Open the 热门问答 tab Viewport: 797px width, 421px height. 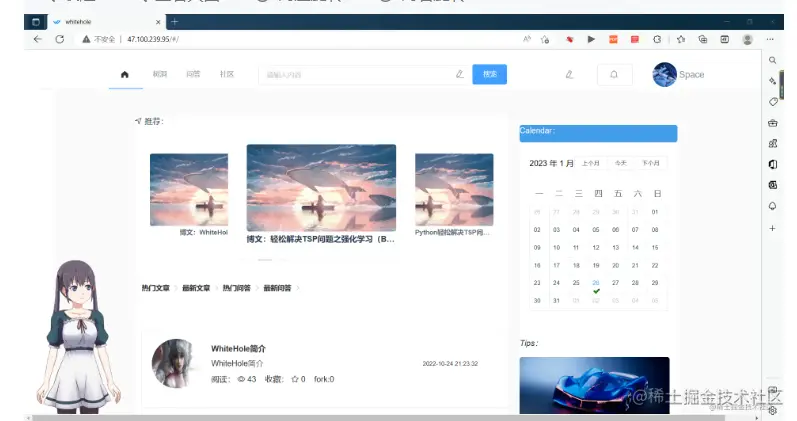(237, 288)
